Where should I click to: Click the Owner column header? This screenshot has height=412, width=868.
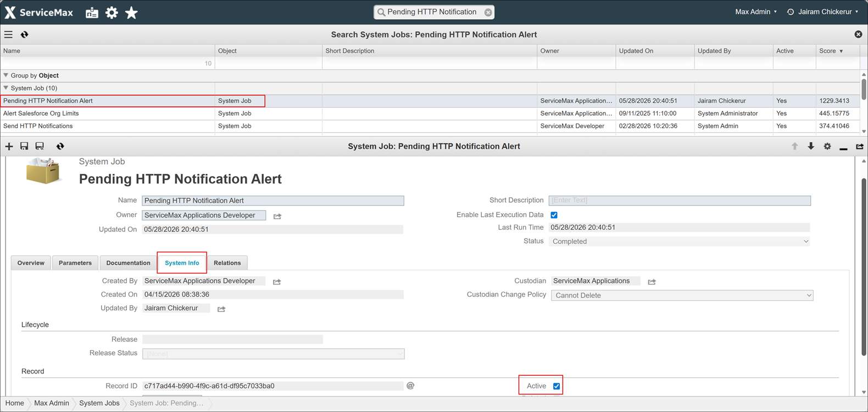[576, 51]
